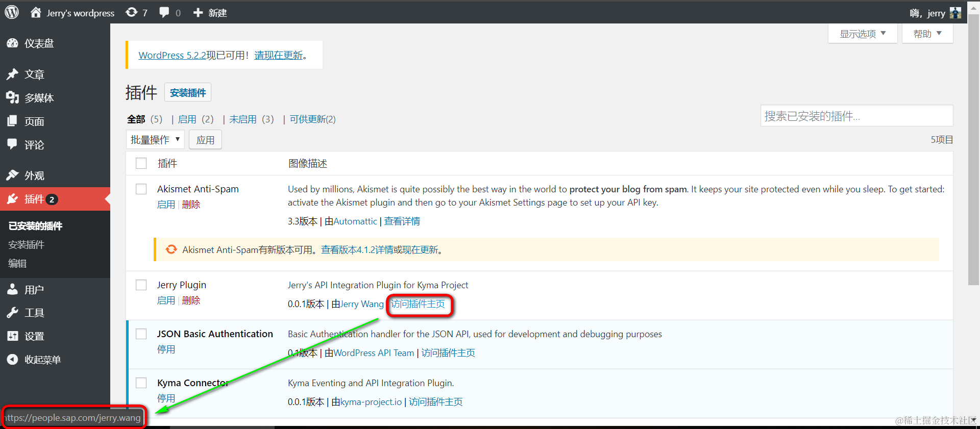Image resolution: width=980 pixels, height=429 pixels.
Task: Visit Kyma Connector 访问插件主页 link
Action: coord(436,402)
